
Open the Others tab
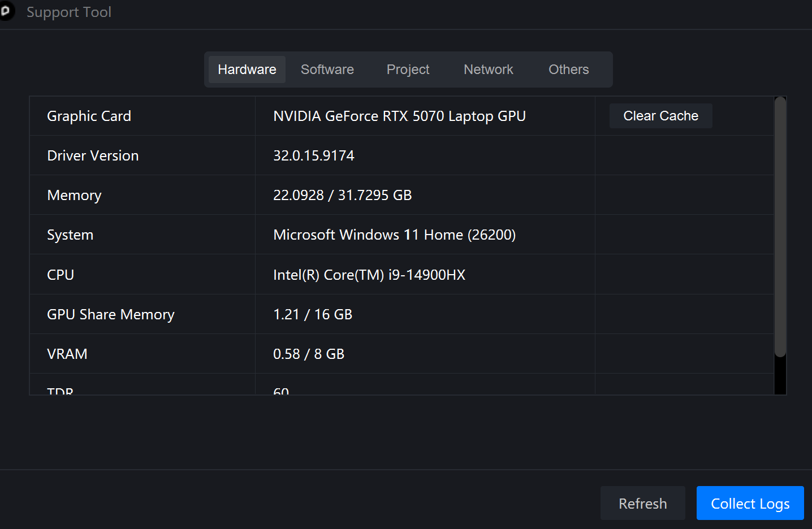[x=568, y=70]
